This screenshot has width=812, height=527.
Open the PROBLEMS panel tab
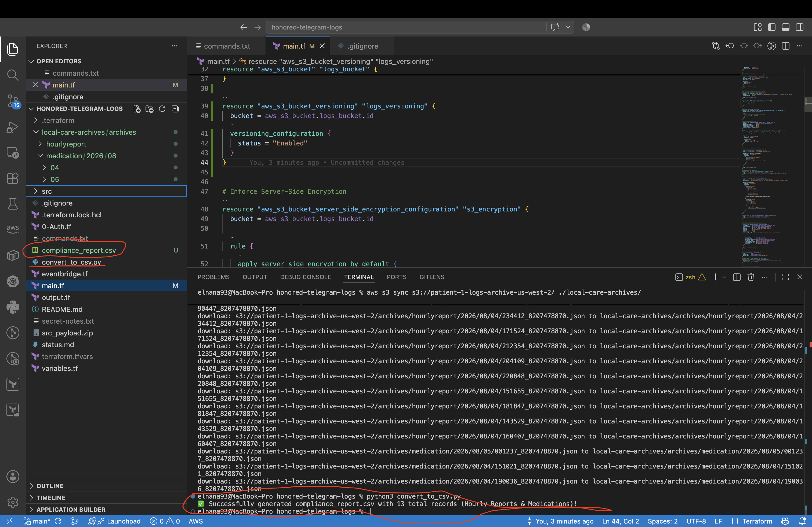pyautogui.click(x=213, y=277)
